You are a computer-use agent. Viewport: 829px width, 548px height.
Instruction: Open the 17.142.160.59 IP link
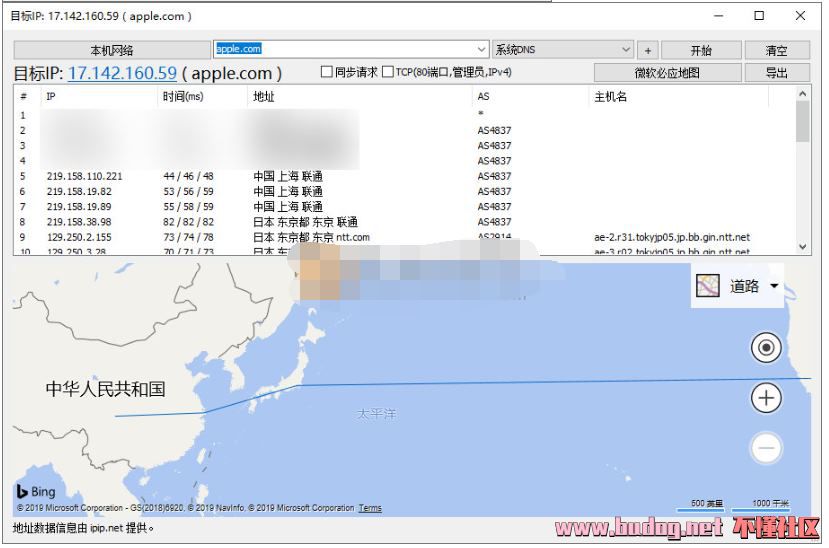(x=122, y=73)
